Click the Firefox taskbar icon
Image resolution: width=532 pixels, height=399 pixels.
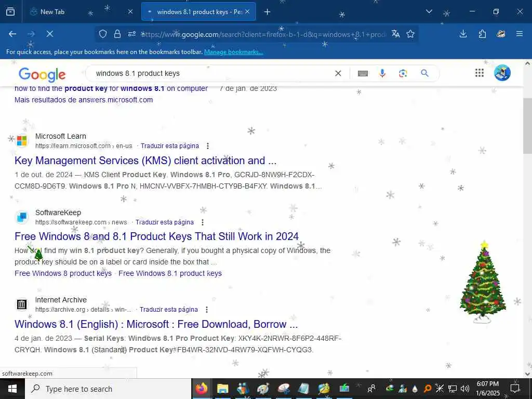202,389
